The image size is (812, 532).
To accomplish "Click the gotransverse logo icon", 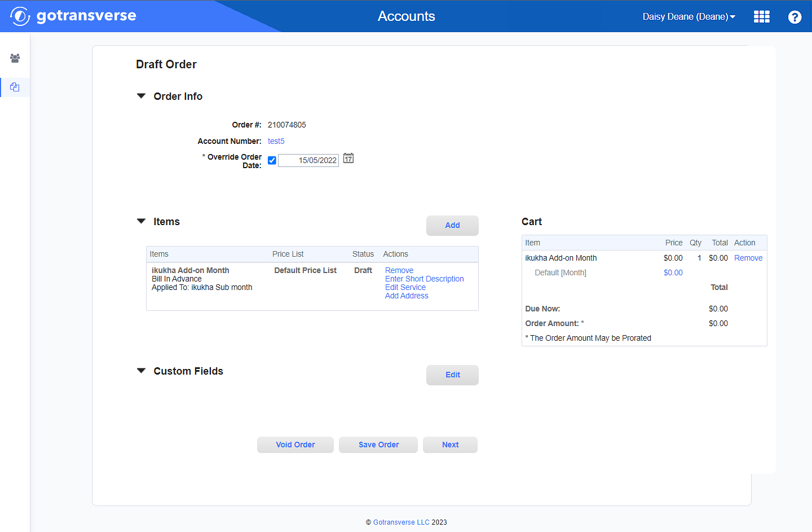I will pos(20,16).
